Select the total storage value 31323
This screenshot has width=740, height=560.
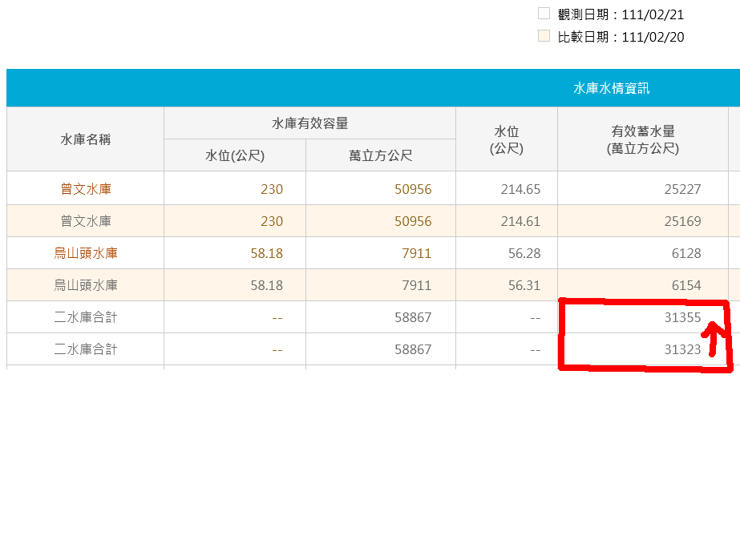coord(682,349)
